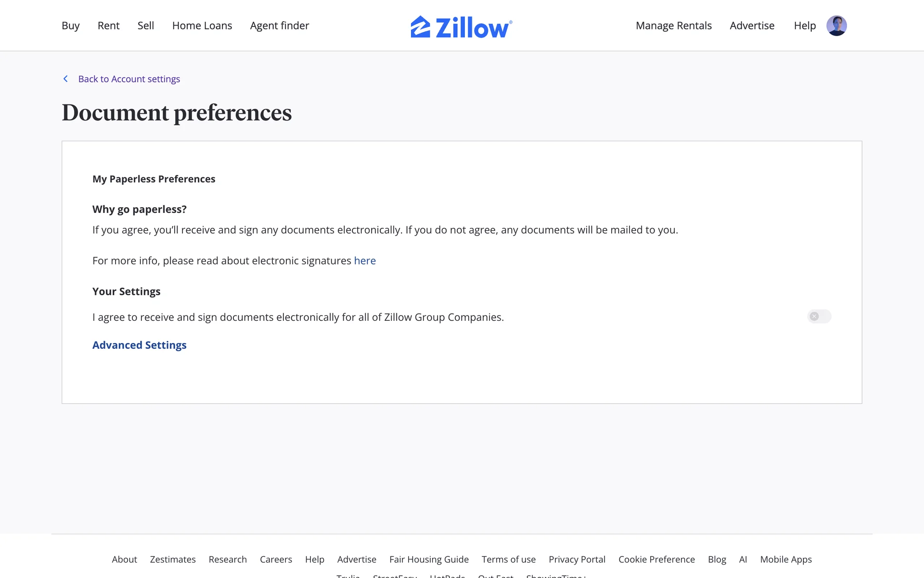Viewport: 924px width, 578px height.
Task: Click the Zillow logo
Action: pyautogui.click(x=461, y=26)
